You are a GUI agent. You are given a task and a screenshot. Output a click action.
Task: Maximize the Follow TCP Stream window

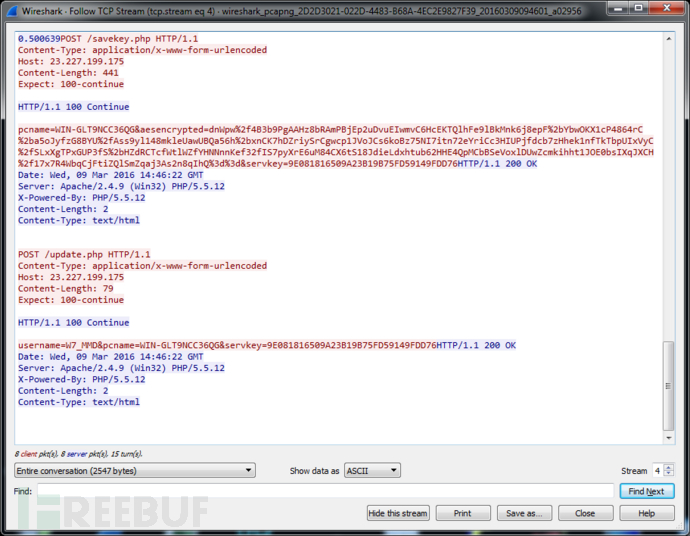click(639, 8)
